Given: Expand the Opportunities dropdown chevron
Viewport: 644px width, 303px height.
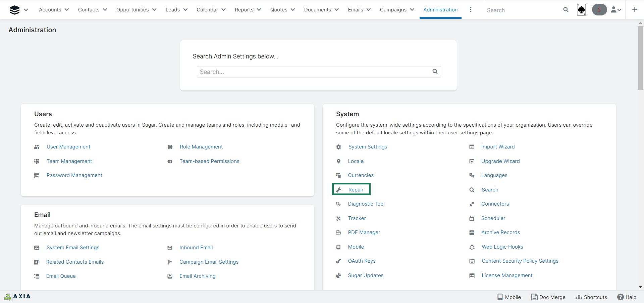Looking at the screenshot, I should coord(154,10).
